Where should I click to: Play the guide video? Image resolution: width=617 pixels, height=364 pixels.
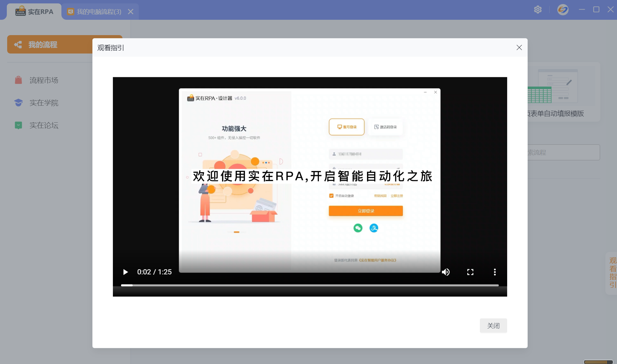126,272
